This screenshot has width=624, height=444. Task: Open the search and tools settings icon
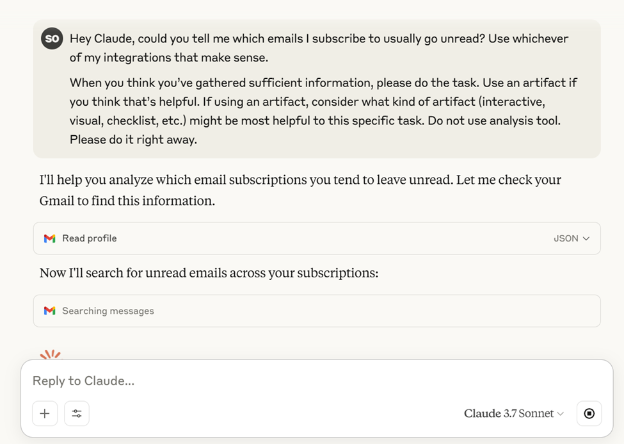(75, 412)
